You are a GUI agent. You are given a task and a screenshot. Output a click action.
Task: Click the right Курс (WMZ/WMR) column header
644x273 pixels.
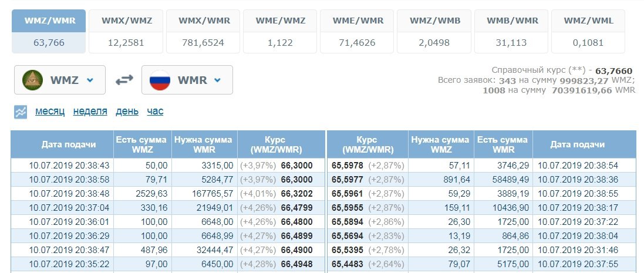tap(367, 144)
